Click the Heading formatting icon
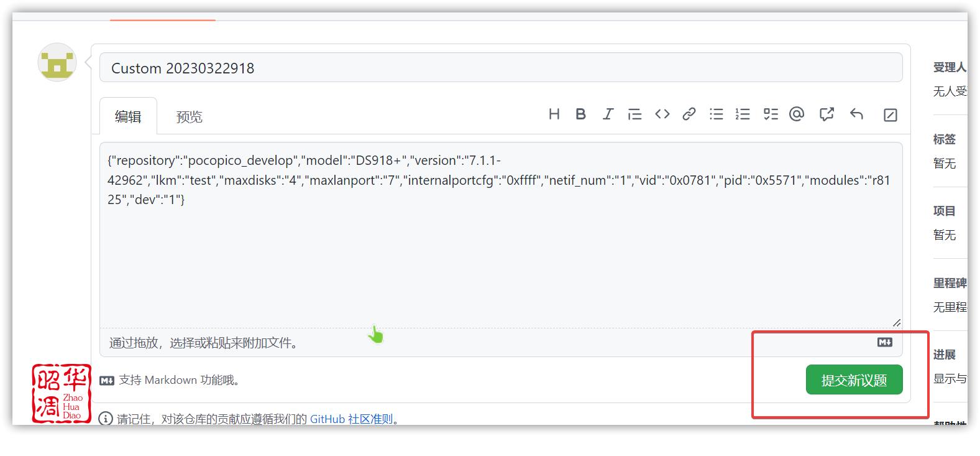Screen dimensions: 980x456 (x=554, y=114)
